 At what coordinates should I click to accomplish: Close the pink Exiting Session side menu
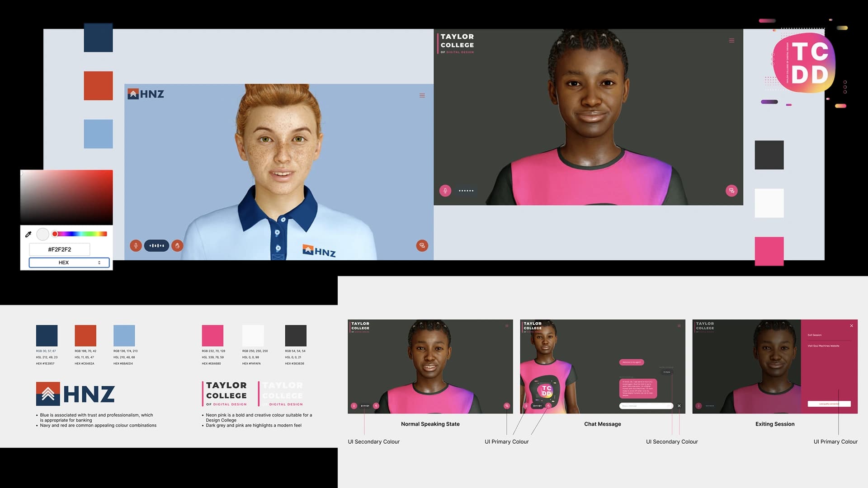coord(851,326)
